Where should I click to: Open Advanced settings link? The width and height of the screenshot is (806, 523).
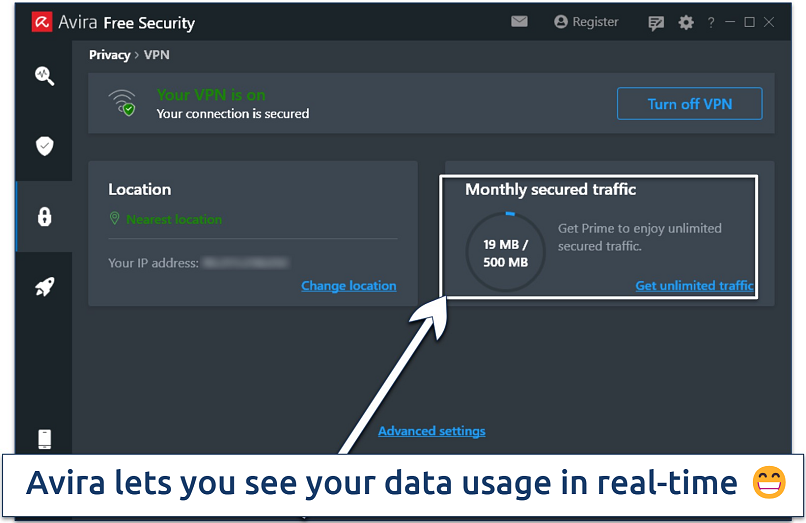(431, 431)
